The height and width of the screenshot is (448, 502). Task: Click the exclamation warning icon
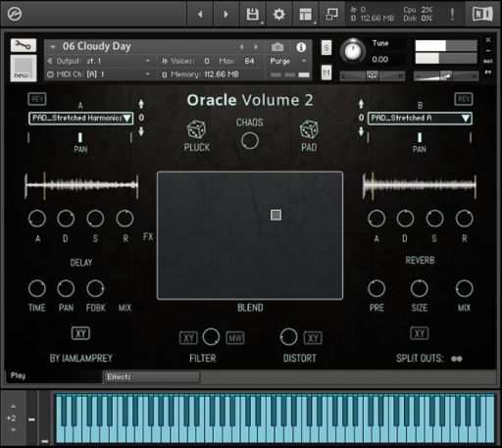click(x=452, y=14)
